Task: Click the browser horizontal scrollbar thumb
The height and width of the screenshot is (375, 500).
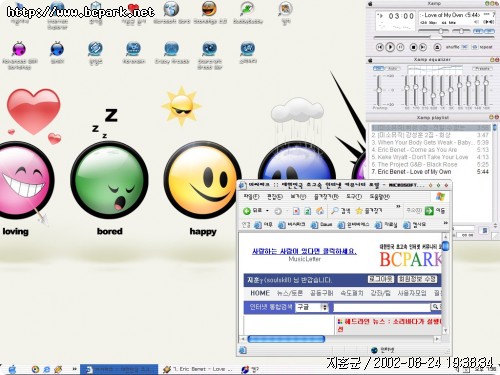Action: (x=286, y=339)
